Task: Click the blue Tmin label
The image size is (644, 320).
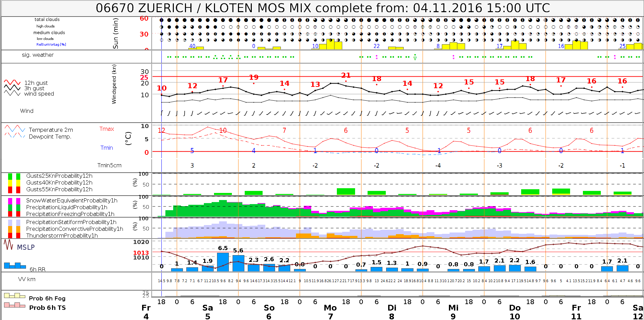Action: [x=107, y=148]
